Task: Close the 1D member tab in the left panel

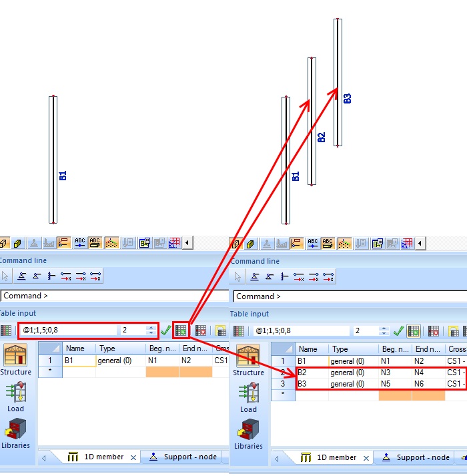Action: 133,457
